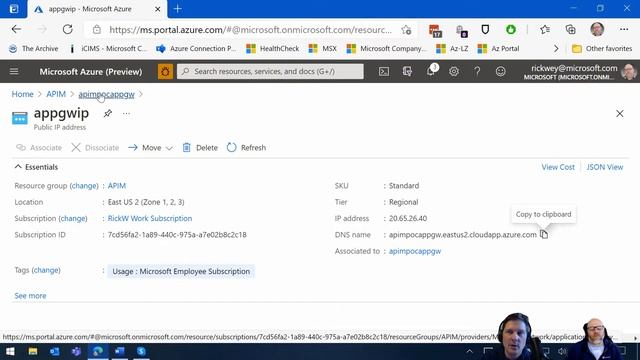Screen dimensions: 640x360
Task: Open the Directories and subscriptions filter icon
Action: (407, 71)
